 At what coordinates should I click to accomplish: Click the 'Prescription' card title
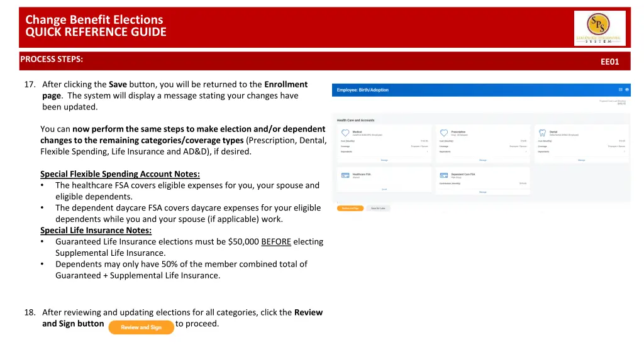pos(458,132)
